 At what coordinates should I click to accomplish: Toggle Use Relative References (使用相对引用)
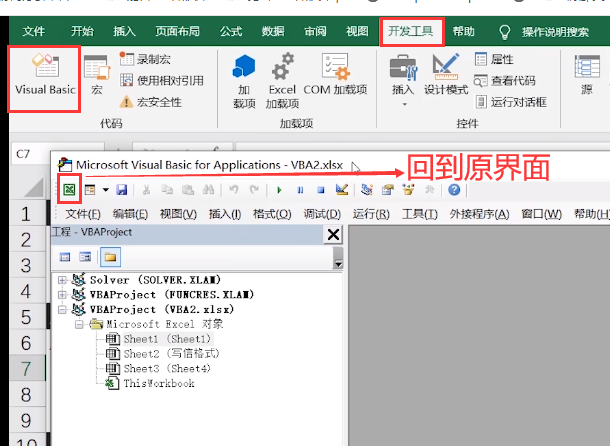pyautogui.click(x=162, y=81)
